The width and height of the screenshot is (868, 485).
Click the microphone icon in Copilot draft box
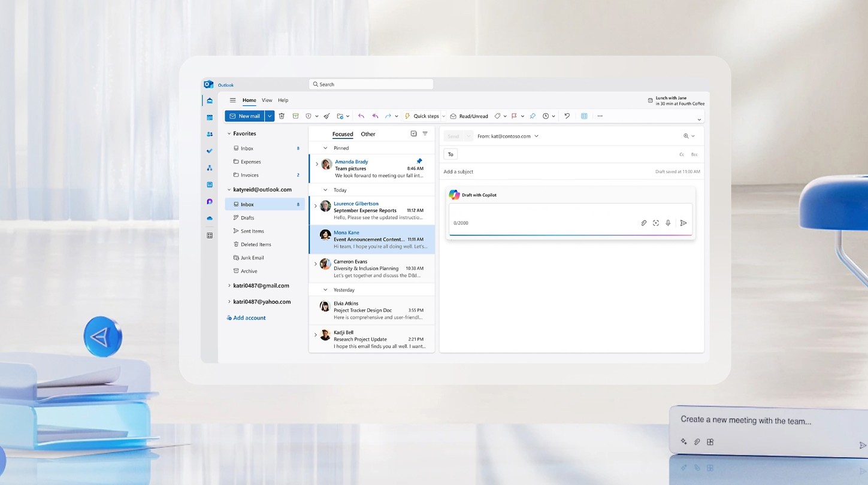pyautogui.click(x=668, y=223)
